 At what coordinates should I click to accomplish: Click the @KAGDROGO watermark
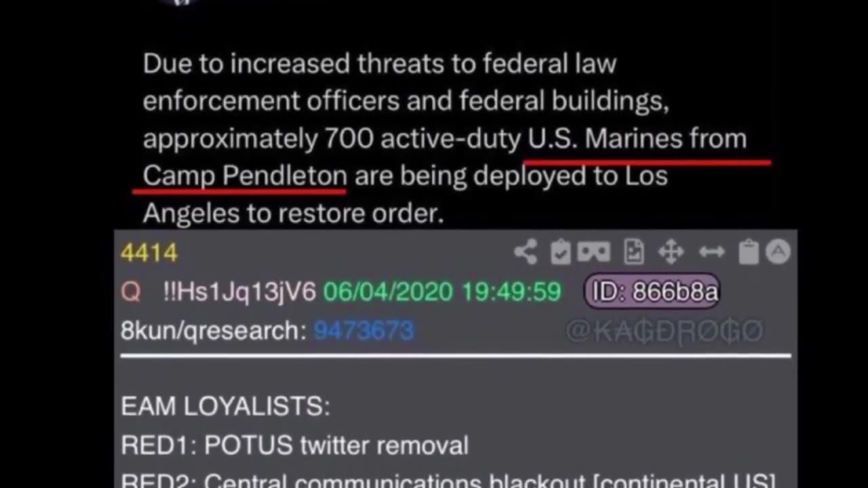pyautogui.click(x=665, y=331)
